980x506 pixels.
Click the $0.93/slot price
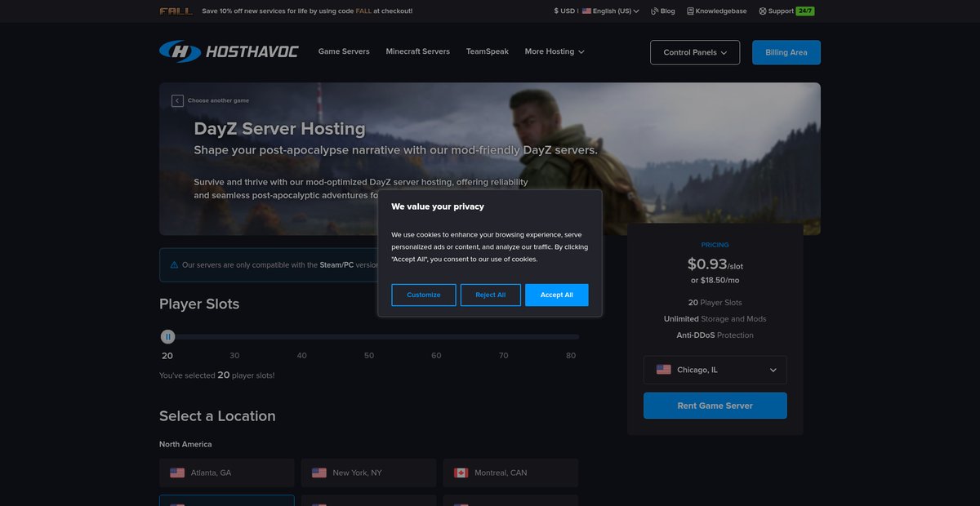click(715, 264)
